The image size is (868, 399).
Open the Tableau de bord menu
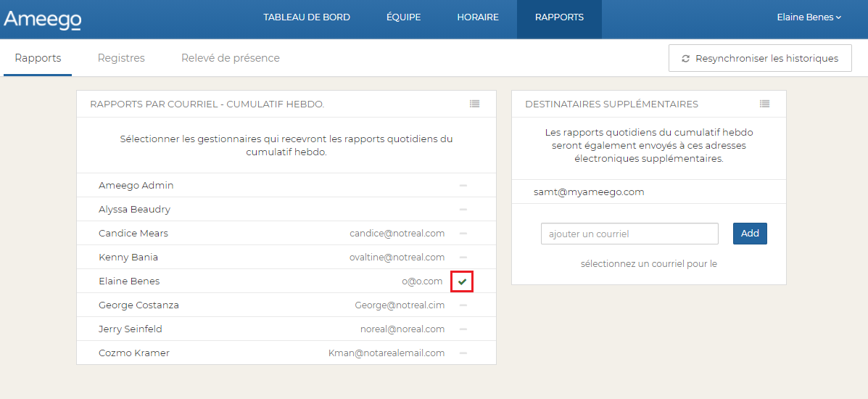point(307,17)
